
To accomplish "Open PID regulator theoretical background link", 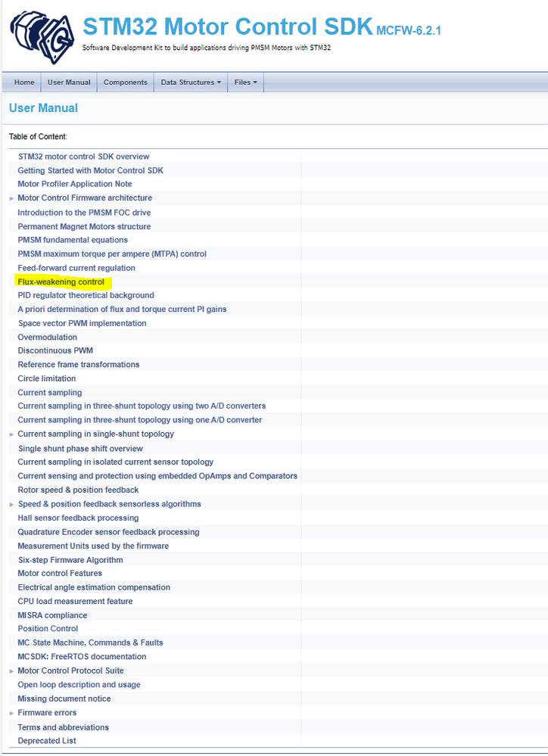I will point(86,295).
